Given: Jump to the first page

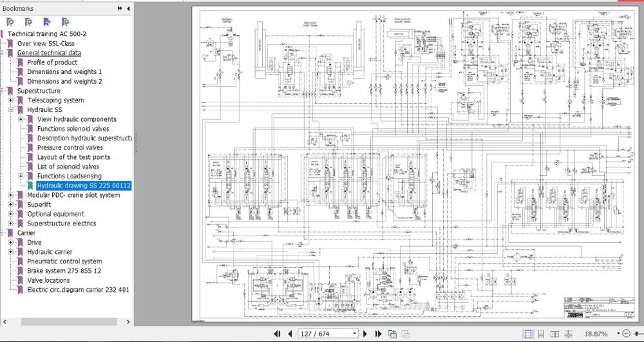Looking at the screenshot, I should [x=277, y=334].
